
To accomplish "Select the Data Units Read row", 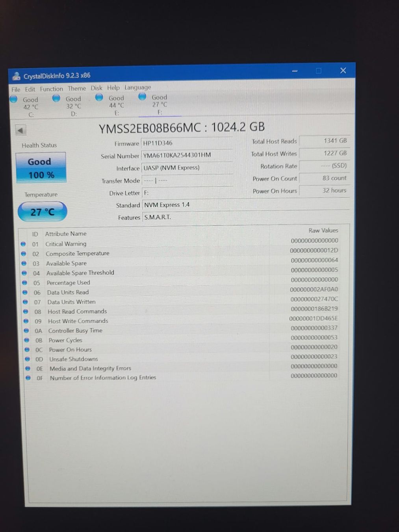I will pos(181,292).
